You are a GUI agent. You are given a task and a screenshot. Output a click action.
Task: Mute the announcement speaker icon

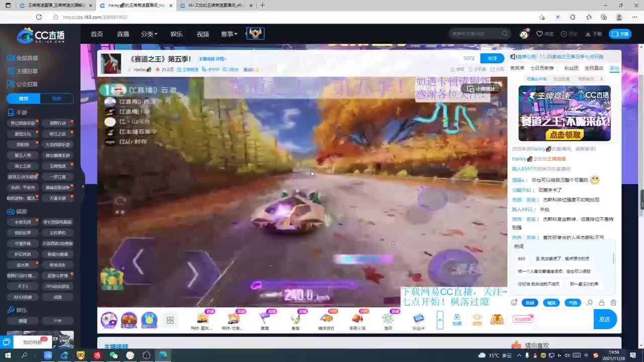[514, 57]
